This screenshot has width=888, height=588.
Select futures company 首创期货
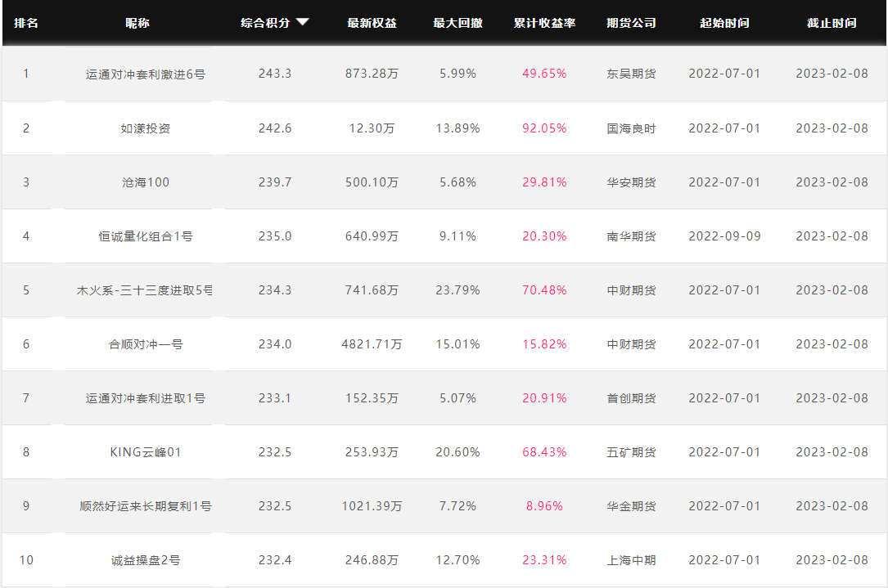(631, 398)
